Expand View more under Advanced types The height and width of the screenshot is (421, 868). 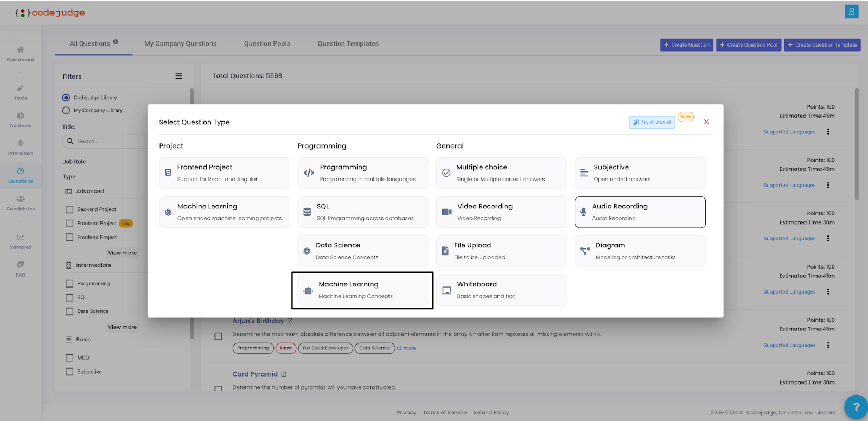click(x=122, y=253)
